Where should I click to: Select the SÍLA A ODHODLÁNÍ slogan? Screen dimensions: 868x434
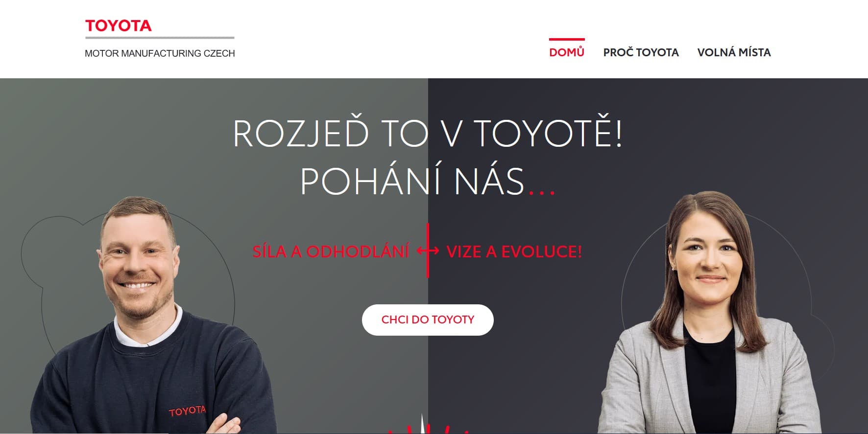click(x=331, y=251)
